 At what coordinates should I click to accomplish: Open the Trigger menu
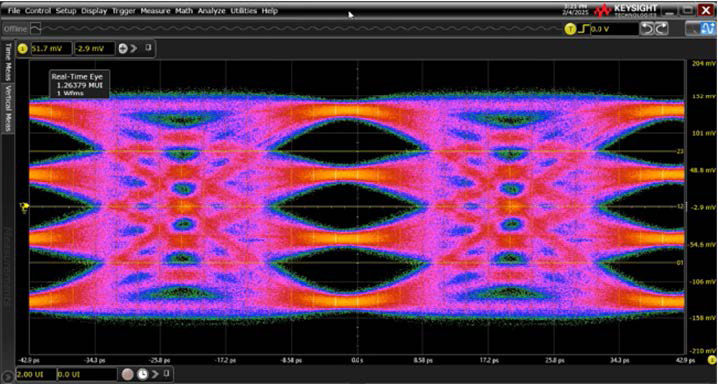(124, 11)
